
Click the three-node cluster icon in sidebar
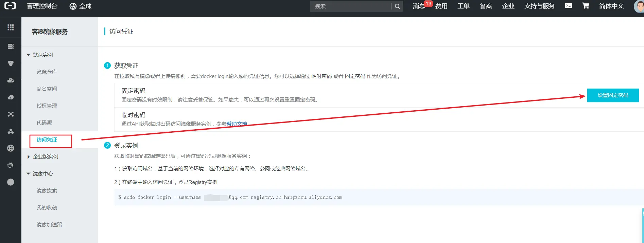click(x=11, y=131)
